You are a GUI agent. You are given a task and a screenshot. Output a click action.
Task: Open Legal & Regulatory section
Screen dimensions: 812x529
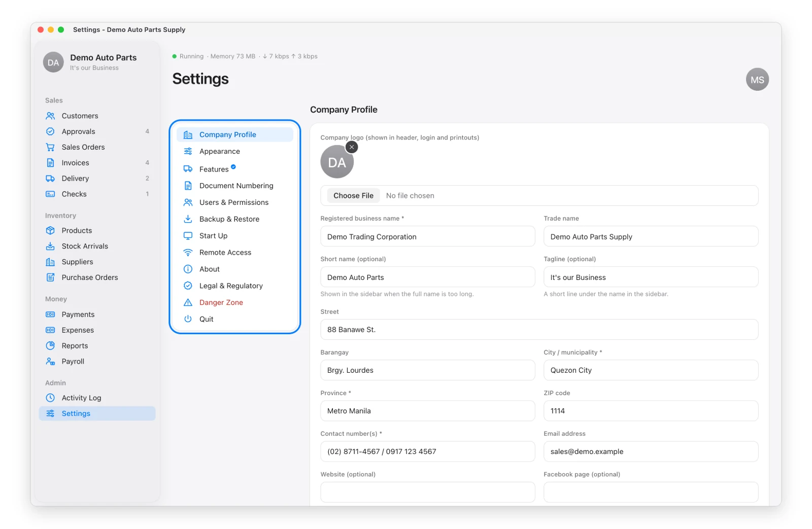pyautogui.click(x=235, y=286)
